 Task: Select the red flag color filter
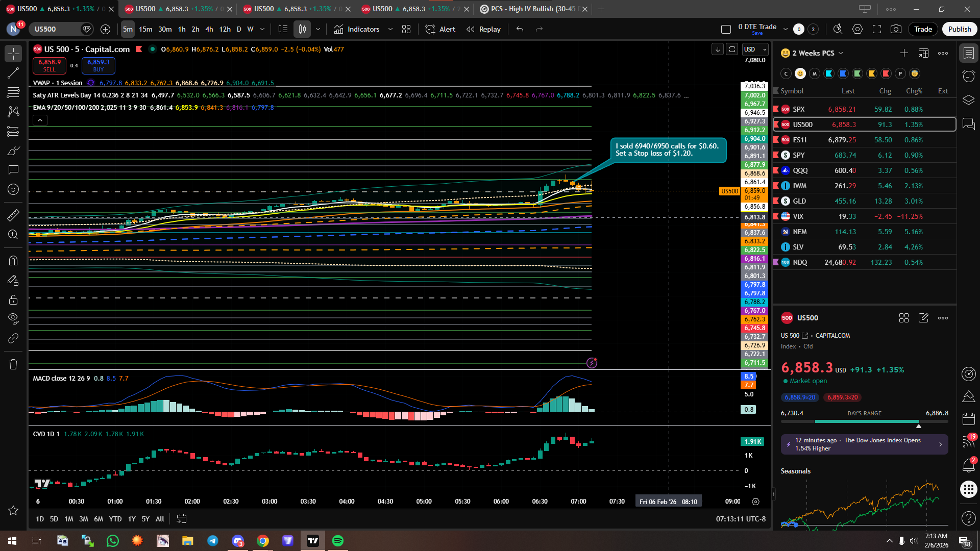point(886,73)
